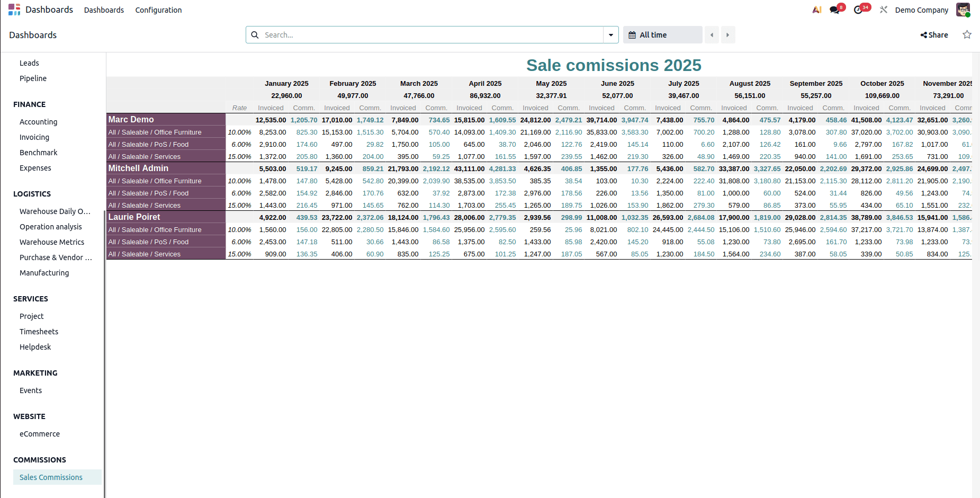The width and height of the screenshot is (980, 498).
Task: Open the Accounting dashboard link
Action: pyautogui.click(x=38, y=122)
